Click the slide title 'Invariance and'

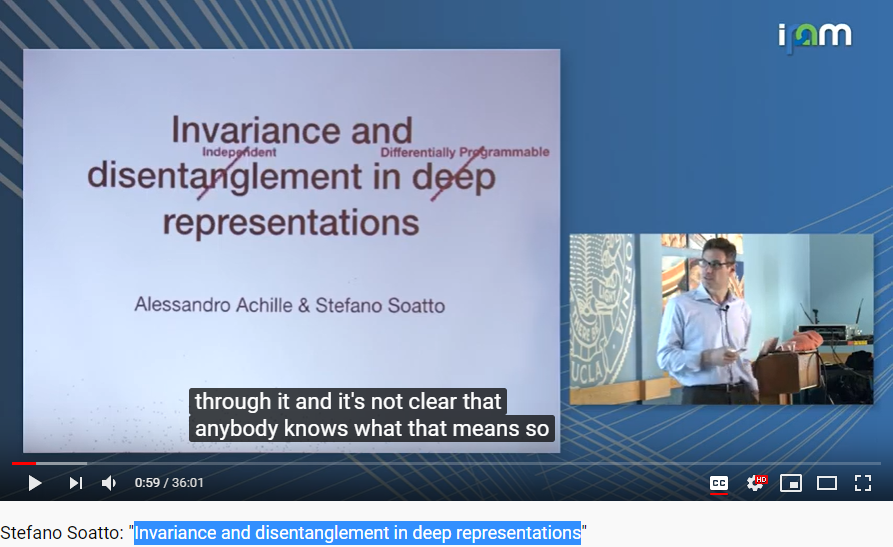[x=292, y=129]
